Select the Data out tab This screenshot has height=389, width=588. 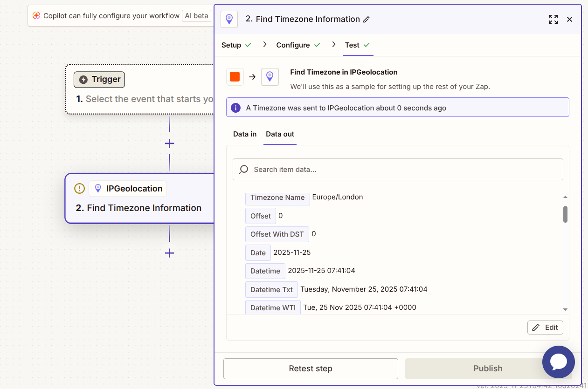280,134
